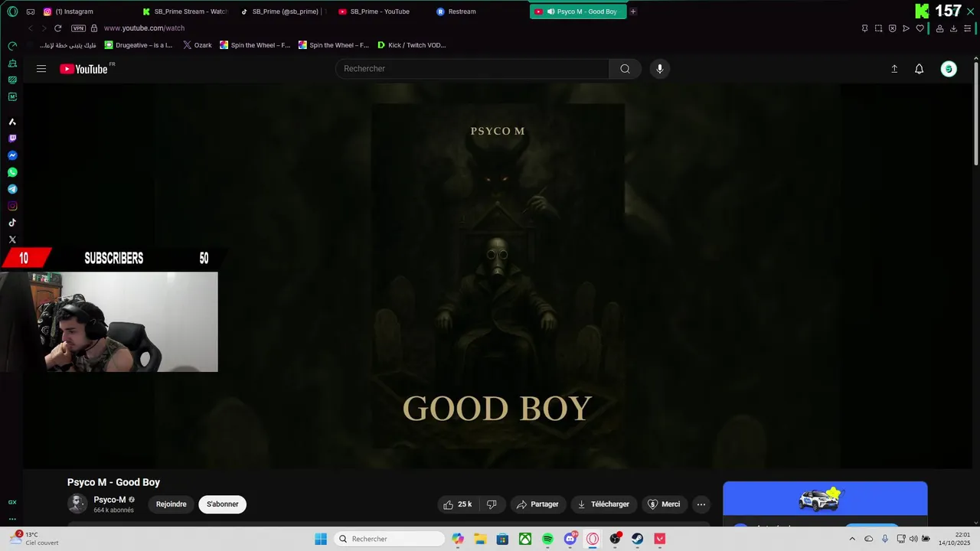
Task: View site security padlock info
Action: [94, 28]
